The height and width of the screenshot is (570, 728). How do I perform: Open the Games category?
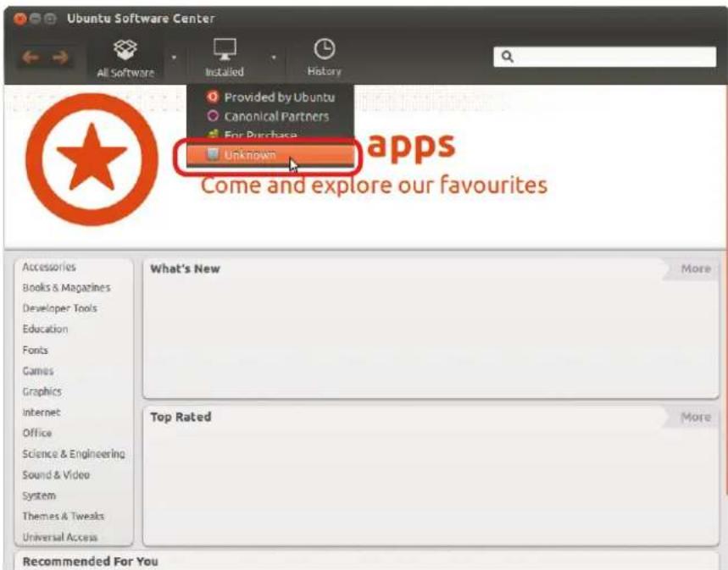coord(38,371)
